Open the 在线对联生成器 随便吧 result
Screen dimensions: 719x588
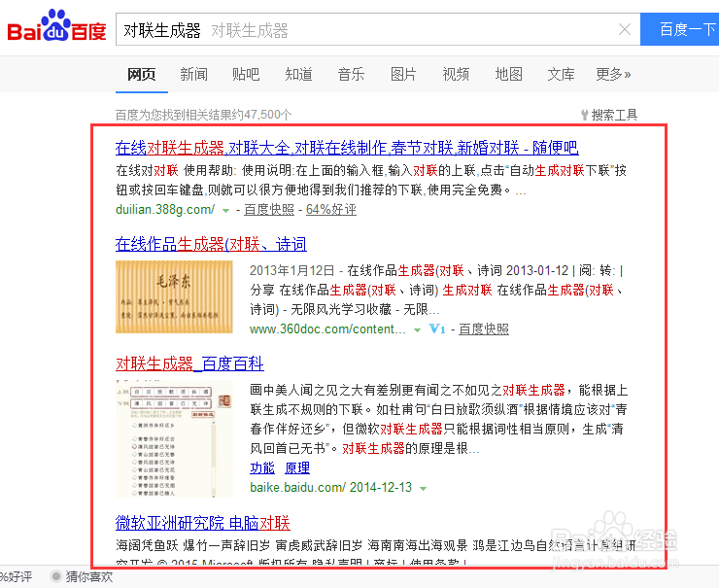coord(347,148)
